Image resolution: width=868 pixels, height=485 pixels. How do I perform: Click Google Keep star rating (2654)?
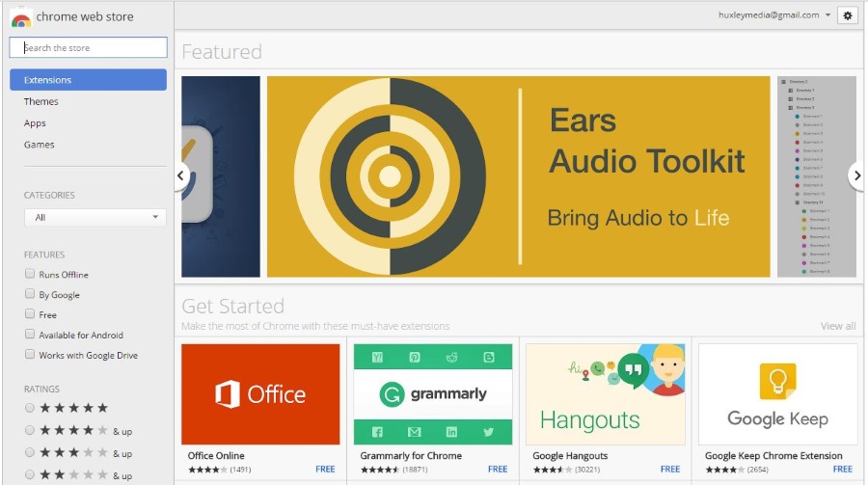(x=737, y=470)
